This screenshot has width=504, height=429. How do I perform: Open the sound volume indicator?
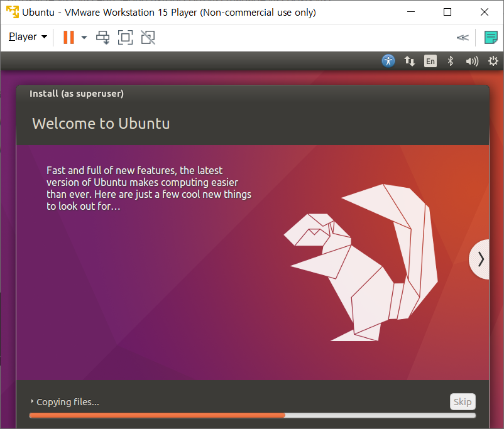[x=472, y=61]
